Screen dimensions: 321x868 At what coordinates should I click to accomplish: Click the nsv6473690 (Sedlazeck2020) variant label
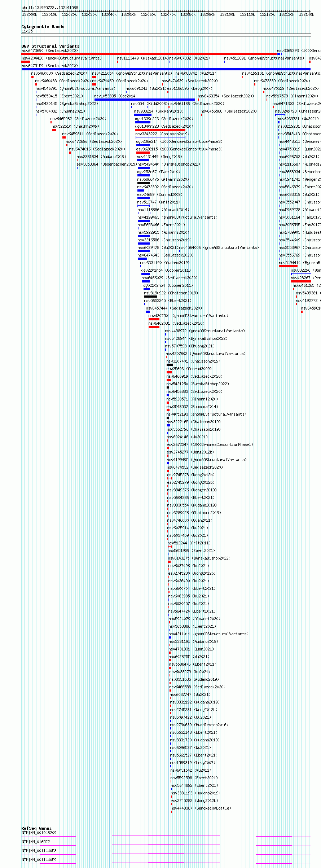[50, 51]
